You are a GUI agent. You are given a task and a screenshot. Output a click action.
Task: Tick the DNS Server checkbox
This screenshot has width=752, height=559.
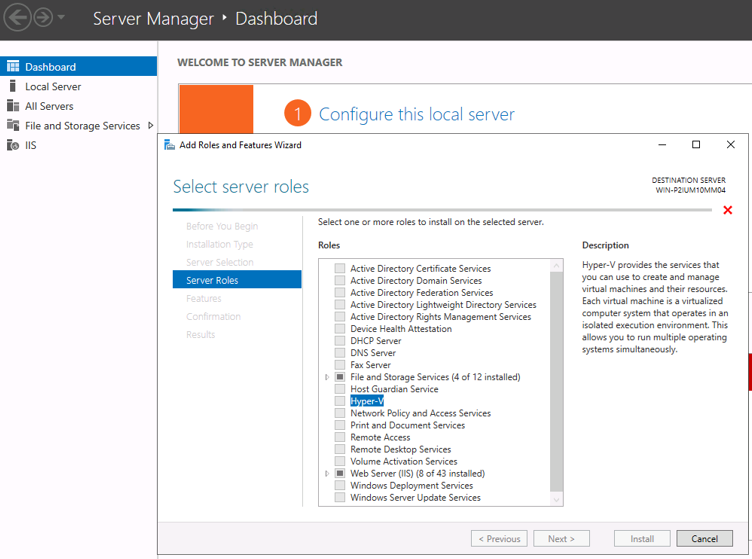(x=340, y=353)
